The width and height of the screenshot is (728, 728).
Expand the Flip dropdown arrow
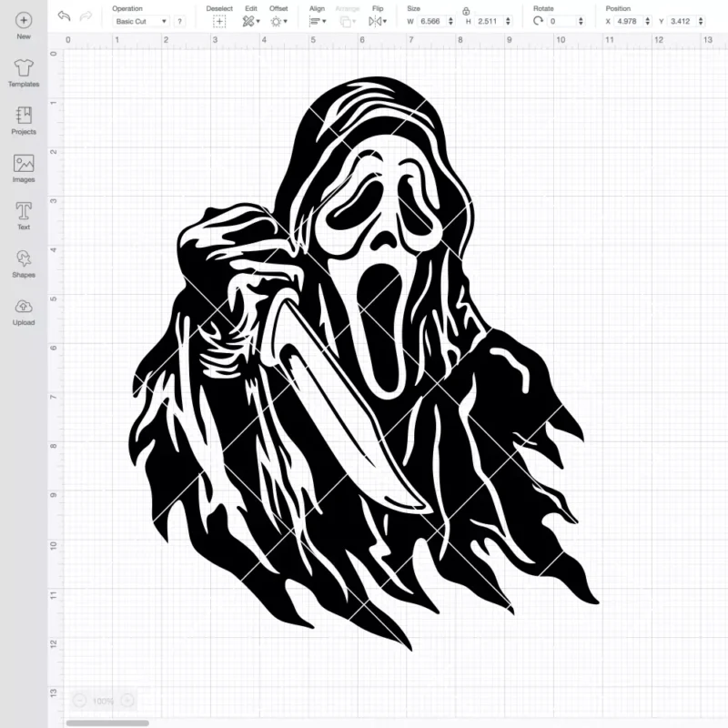click(384, 21)
